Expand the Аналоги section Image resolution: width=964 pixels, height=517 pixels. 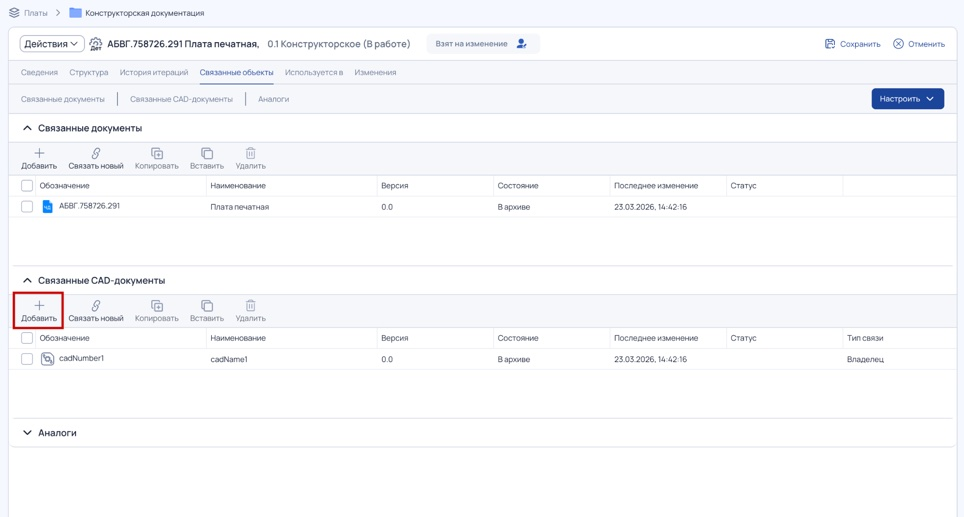point(27,433)
